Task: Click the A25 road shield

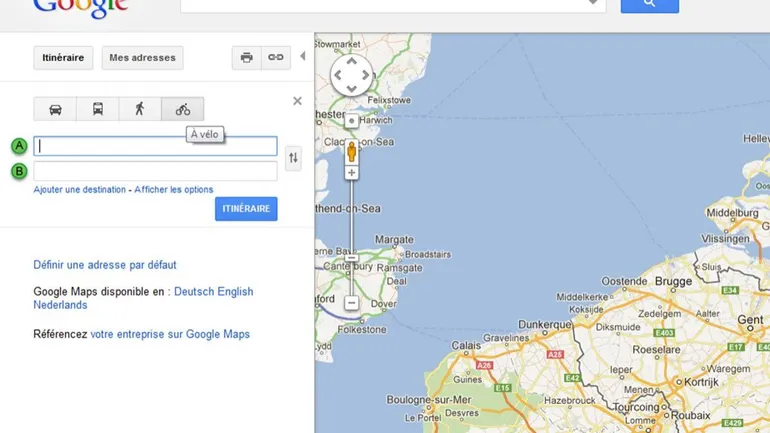Action: click(555, 354)
